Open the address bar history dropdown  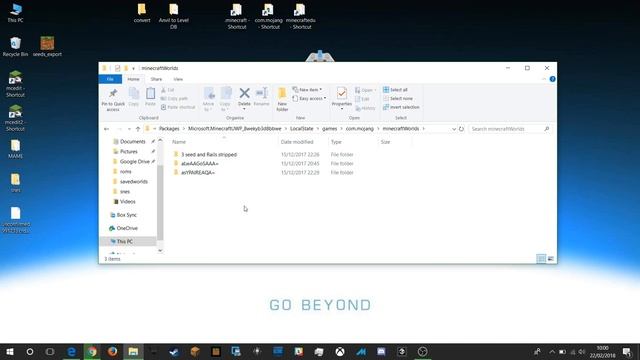(x=454, y=129)
